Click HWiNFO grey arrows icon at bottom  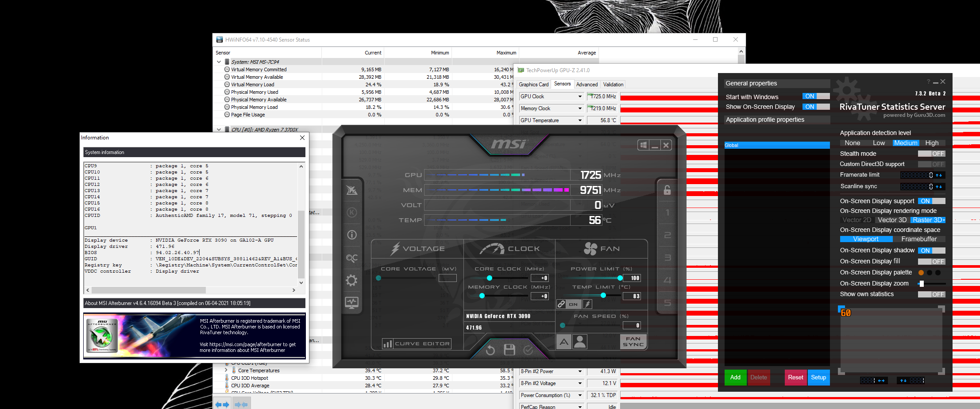tap(241, 404)
